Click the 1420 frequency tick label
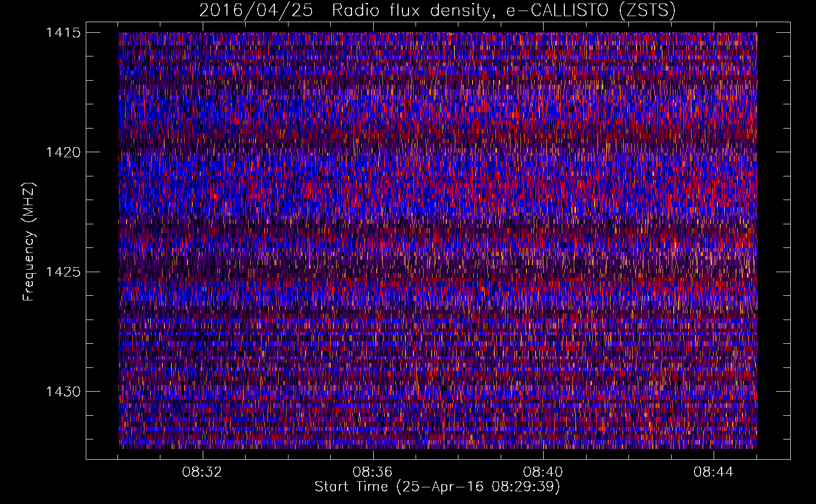Screen dimensions: 816x504 [x=63, y=152]
